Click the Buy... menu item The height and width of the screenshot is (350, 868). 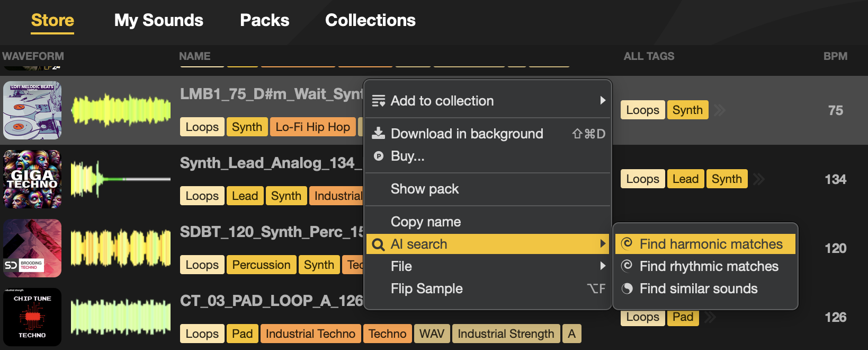point(488,156)
